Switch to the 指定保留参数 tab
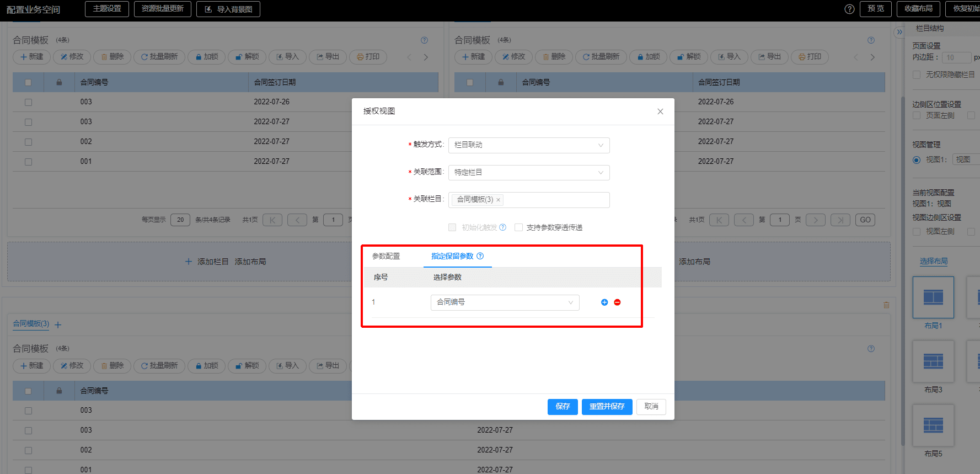 [452, 256]
